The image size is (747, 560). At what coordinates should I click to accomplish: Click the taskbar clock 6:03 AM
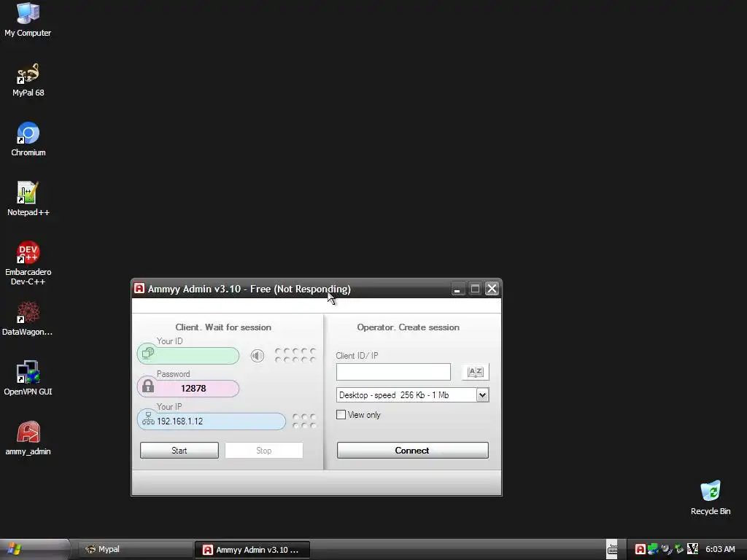[720, 549]
